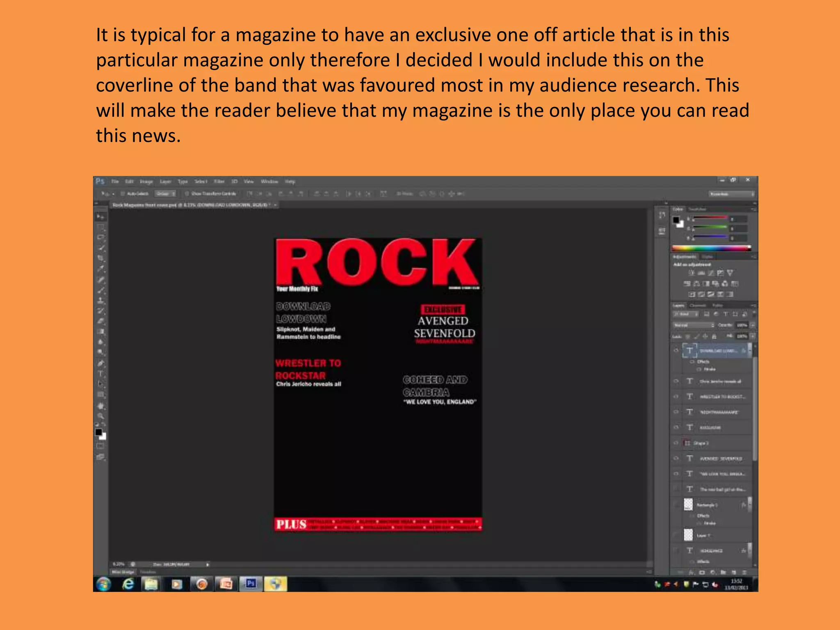The height and width of the screenshot is (630, 840).
Task: Click the color spectrum ramp bar
Action: 712,248
